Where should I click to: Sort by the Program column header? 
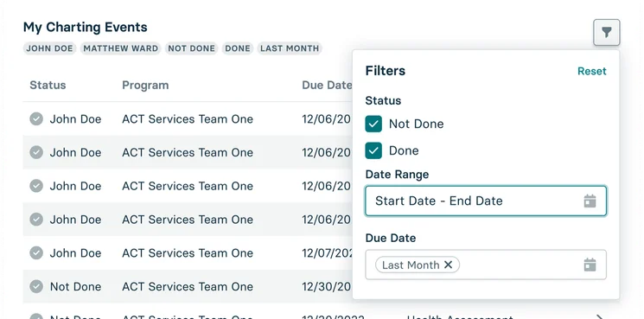pyautogui.click(x=145, y=85)
